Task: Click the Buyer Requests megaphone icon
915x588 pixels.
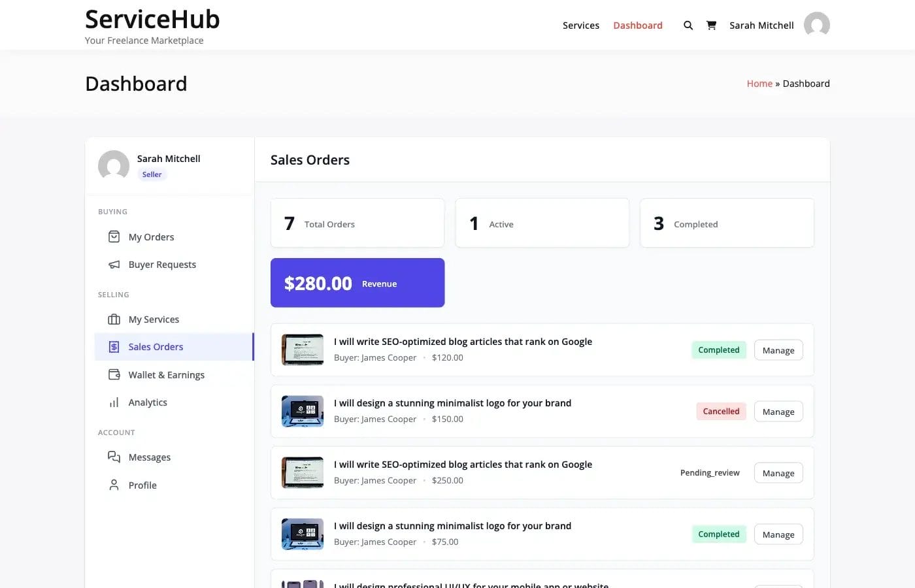Action: [x=114, y=265]
